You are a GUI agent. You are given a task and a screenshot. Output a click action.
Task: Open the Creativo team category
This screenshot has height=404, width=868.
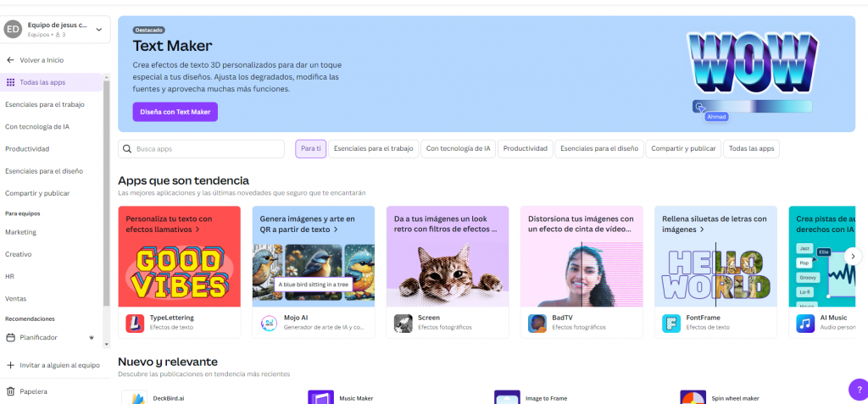point(19,254)
